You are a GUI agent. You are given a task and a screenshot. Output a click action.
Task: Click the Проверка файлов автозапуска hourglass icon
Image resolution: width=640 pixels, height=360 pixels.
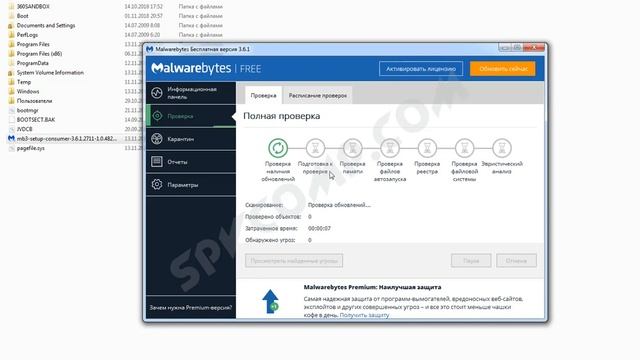(x=390, y=148)
